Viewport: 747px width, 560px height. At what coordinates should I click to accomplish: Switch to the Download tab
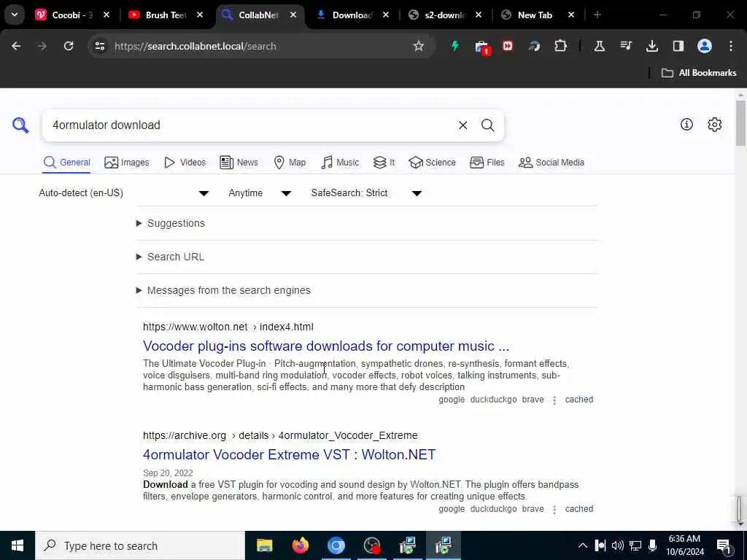[x=352, y=15]
